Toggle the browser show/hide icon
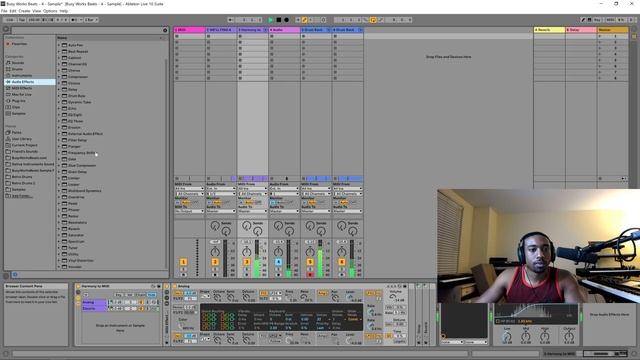 6,29
